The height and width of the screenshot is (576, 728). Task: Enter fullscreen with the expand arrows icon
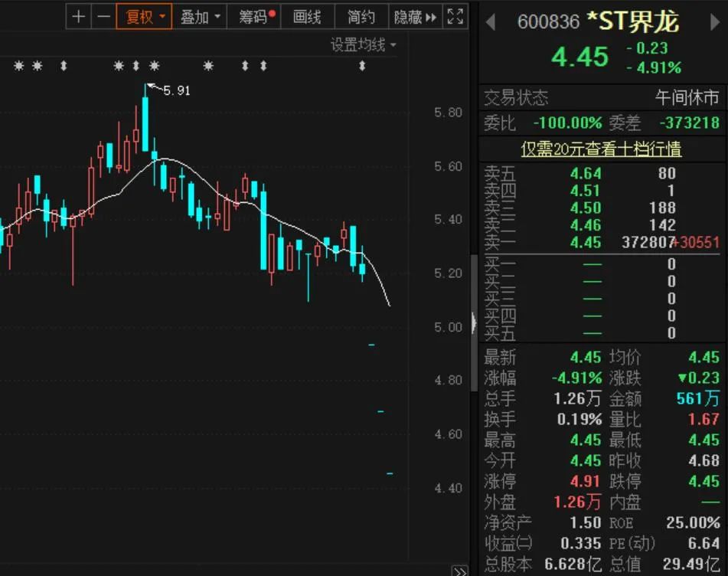point(455,16)
